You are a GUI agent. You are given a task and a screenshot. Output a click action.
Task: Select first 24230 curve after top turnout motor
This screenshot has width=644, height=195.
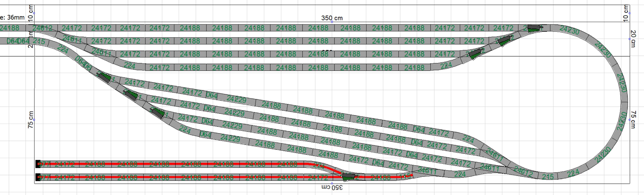click(x=569, y=30)
